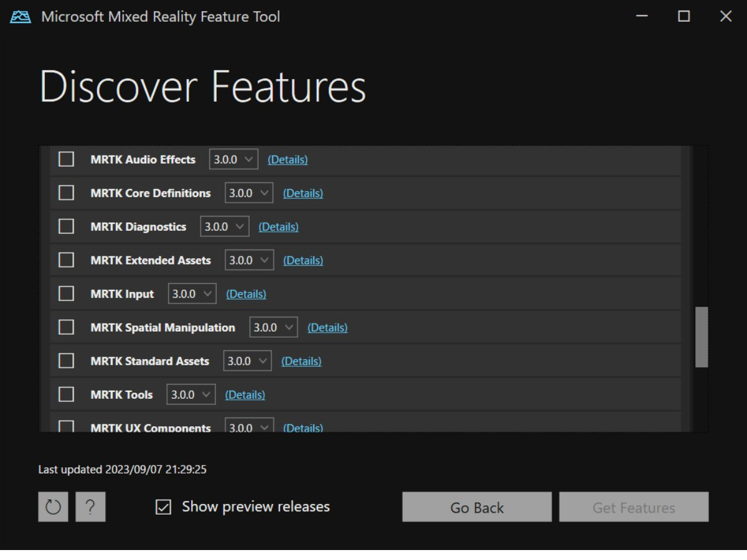
Task: Click the MRTK Audio Effects label
Action: coord(143,159)
